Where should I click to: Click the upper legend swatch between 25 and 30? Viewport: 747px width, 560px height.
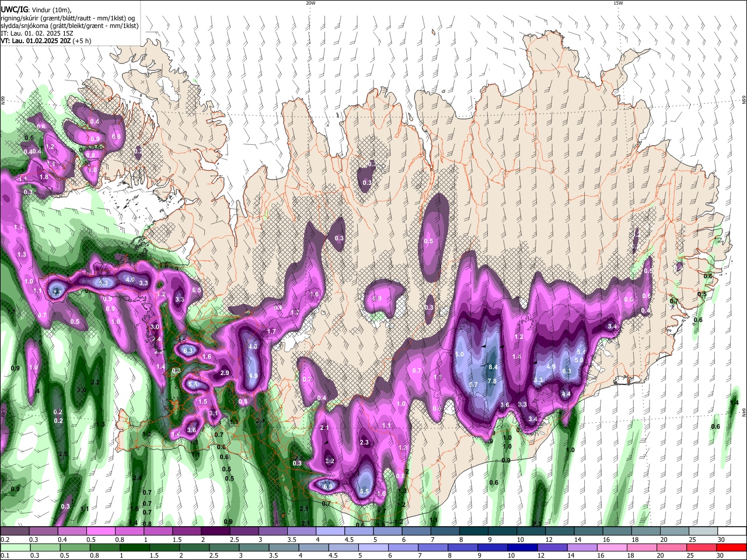tap(702, 531)
